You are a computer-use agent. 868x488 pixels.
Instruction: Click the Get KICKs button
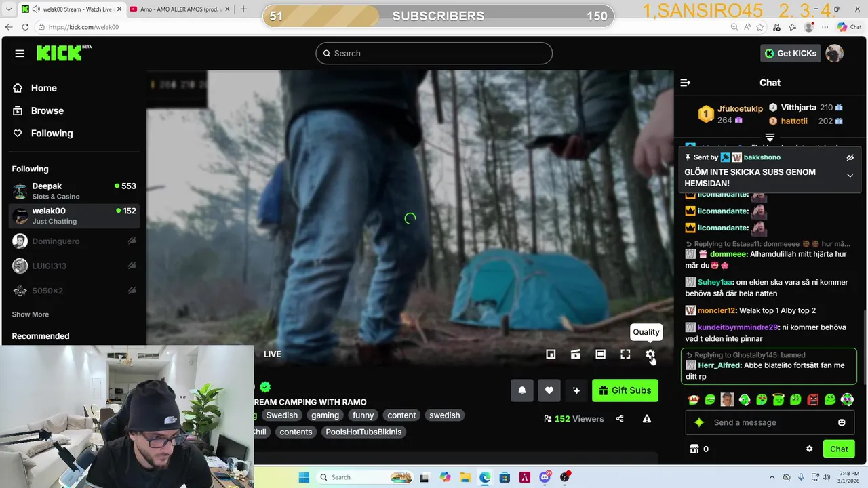click(x=791, y=53)
